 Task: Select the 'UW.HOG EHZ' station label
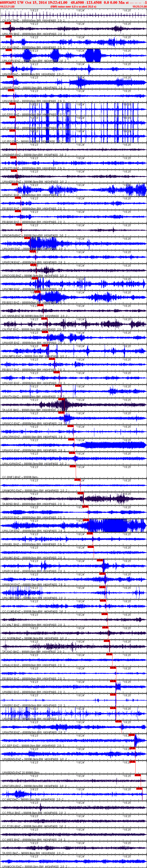[x=11, y=451]
